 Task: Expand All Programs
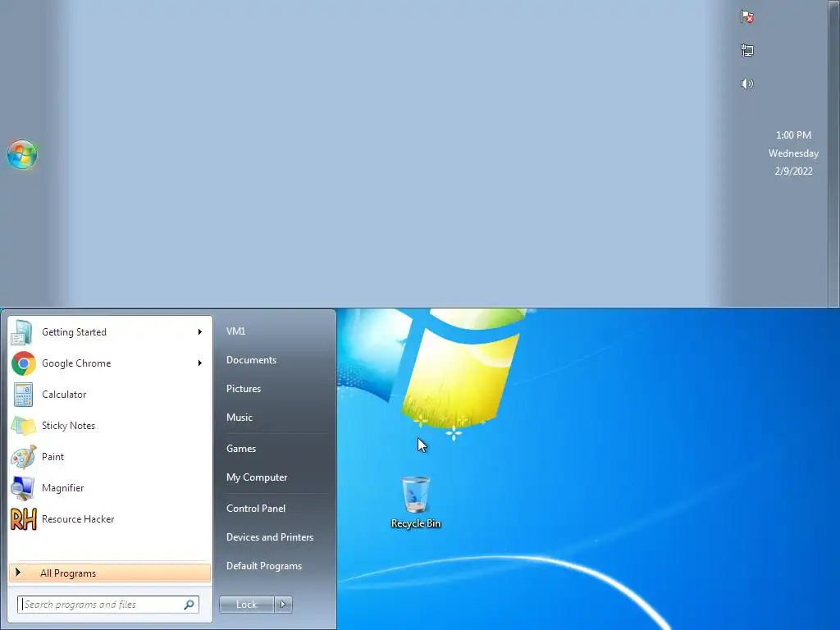pyautogui.click(x=110, y=573)
